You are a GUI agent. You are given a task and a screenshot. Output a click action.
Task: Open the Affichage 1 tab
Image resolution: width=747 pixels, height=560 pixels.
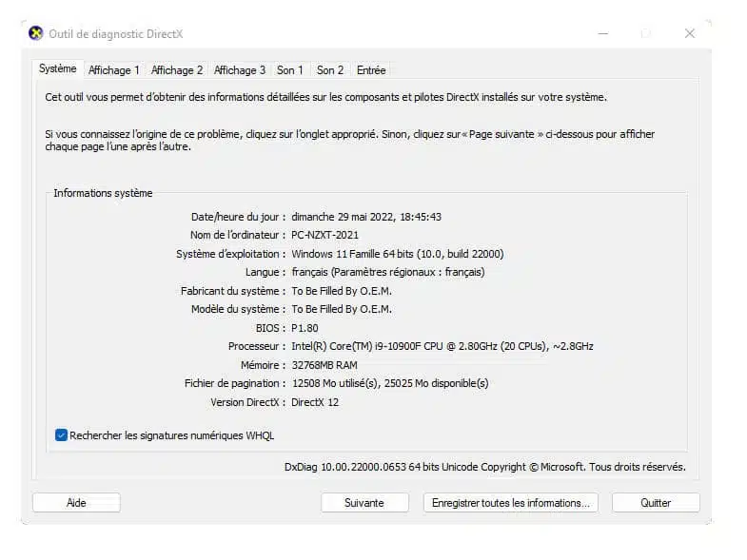[114, 70]
